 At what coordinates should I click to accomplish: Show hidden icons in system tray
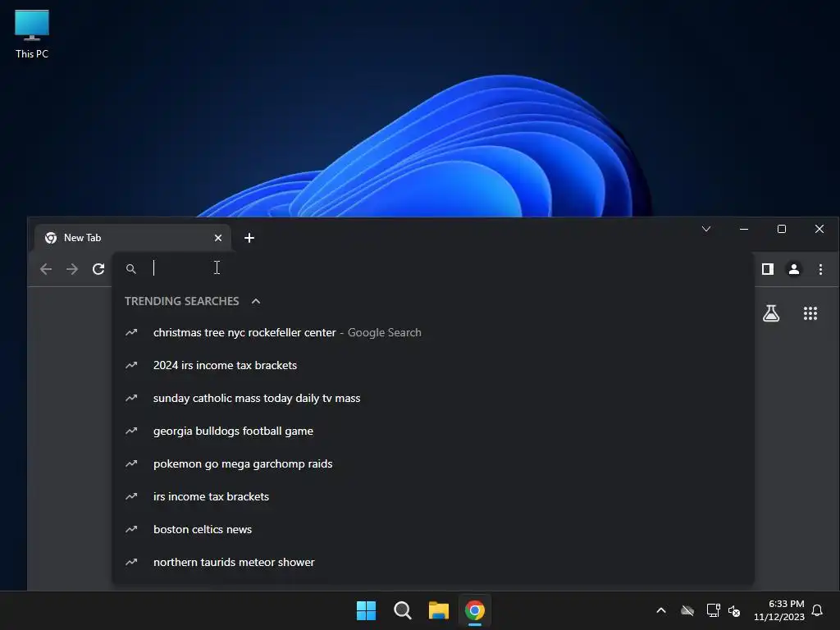[661, 610]
